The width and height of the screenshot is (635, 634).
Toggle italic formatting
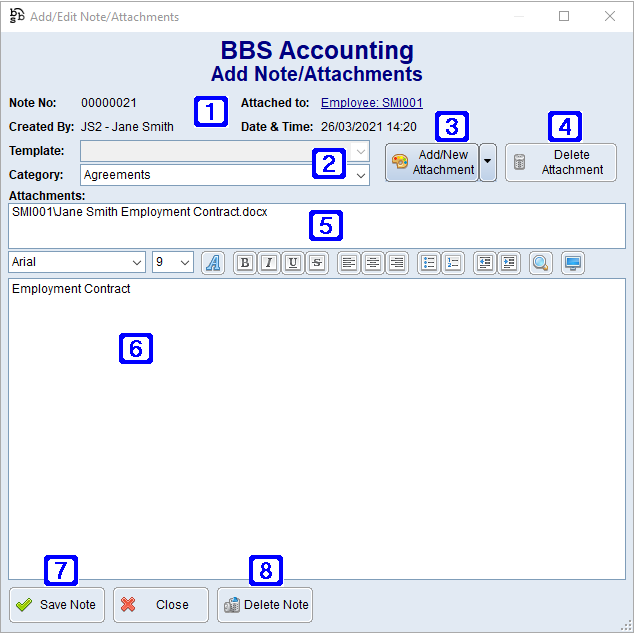[268, 263]
